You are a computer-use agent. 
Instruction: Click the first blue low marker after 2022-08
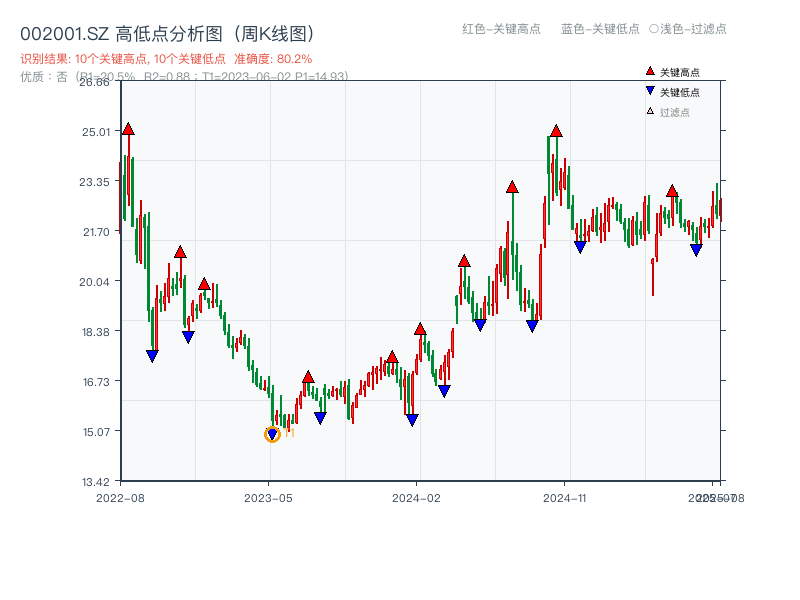(x=153, y=354)
